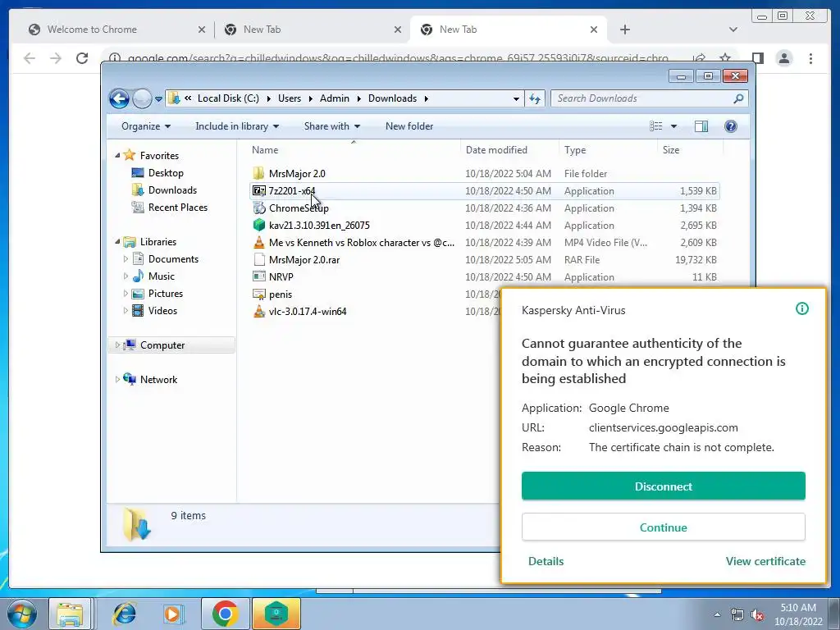Open Chrome profile avatar icon
Viewport: 840px width, 630px height.
tap(784, 58)
